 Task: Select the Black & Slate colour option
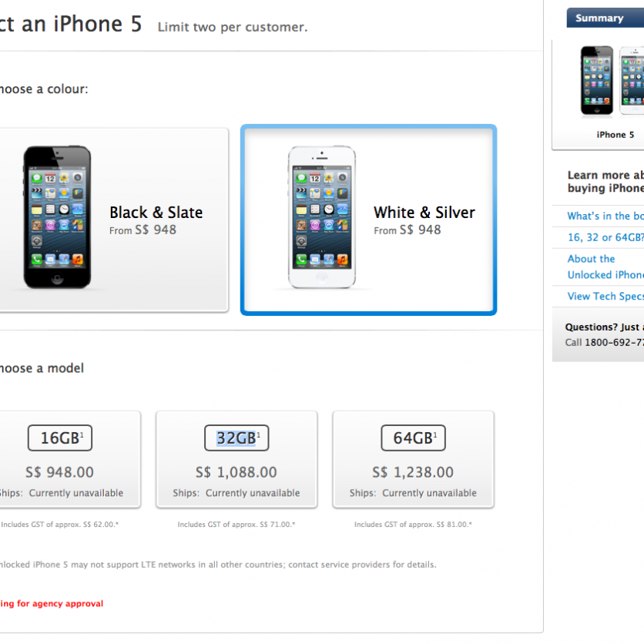(114, 220)
